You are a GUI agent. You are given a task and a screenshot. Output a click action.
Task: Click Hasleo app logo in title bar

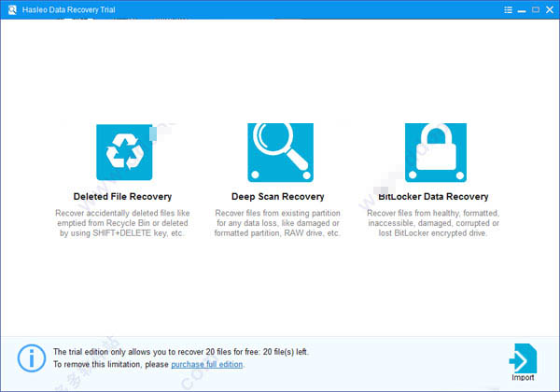click(x=12, y=9)
